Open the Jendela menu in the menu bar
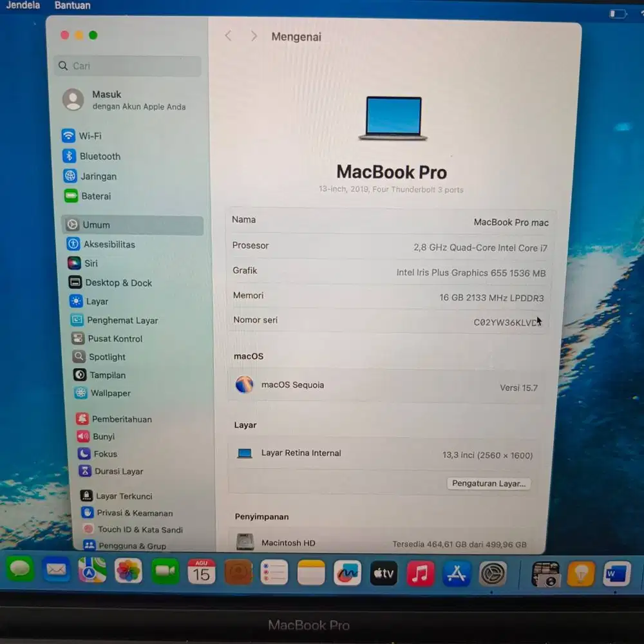Viewport: 644px width, 644px height. tap(23, 5)
